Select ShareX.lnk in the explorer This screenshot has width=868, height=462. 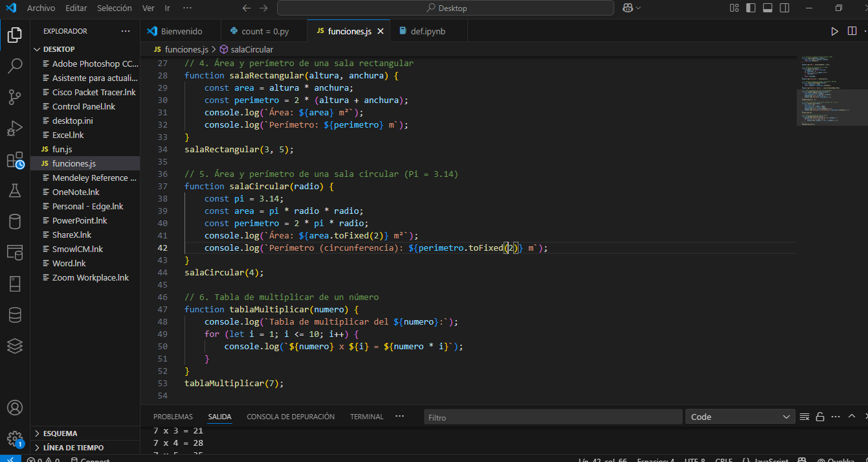pos(85,235)
